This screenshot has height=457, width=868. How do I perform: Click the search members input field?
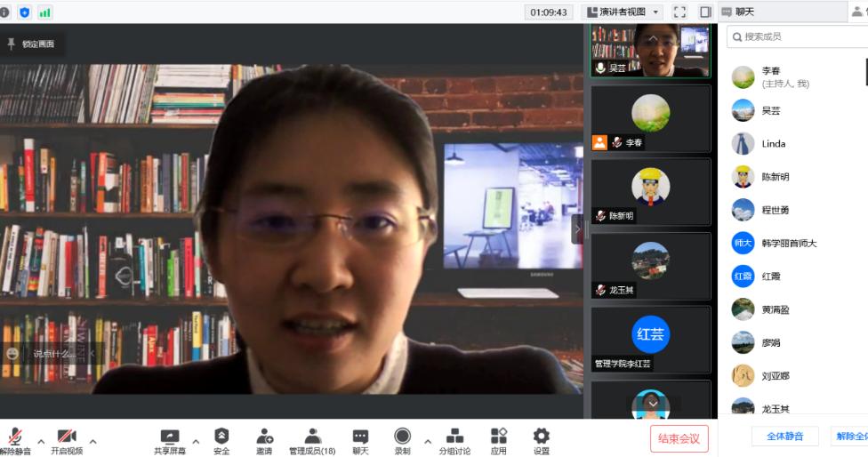click(796, 36)
